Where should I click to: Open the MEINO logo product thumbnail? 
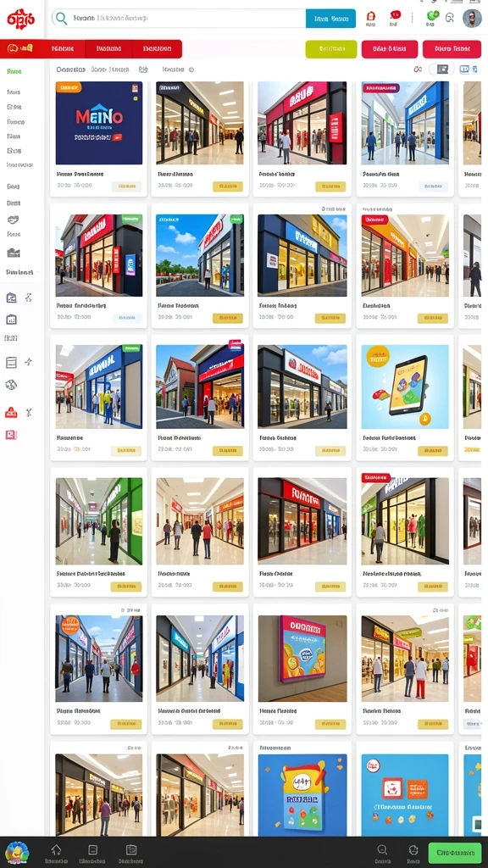coord(99,123)
